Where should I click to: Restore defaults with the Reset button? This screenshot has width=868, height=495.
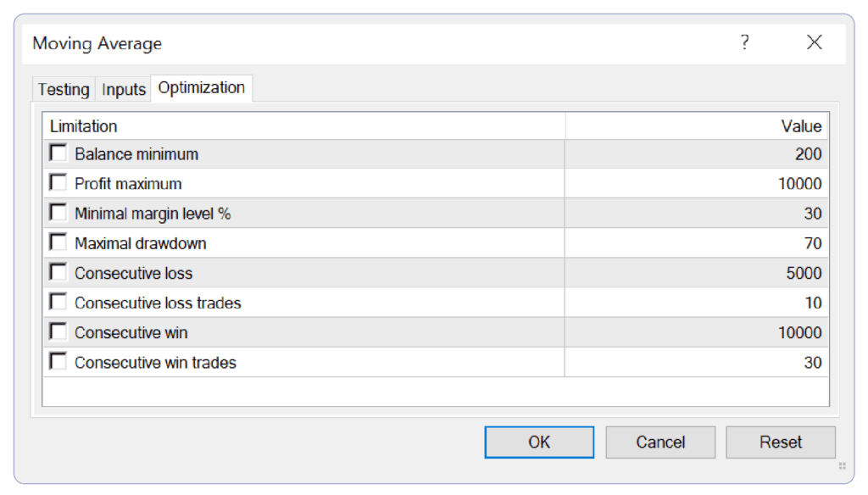click(781, 442)
